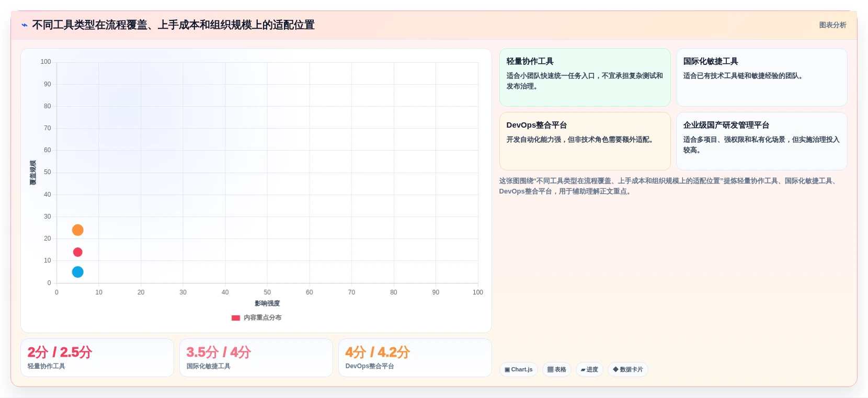Click the red legend color box

click(x=236, y=317)
